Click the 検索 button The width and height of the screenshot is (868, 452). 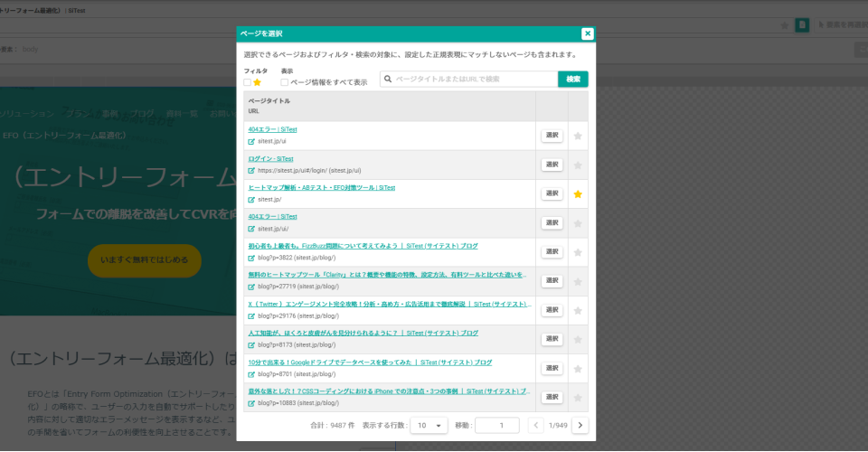(x=573, y=80)
